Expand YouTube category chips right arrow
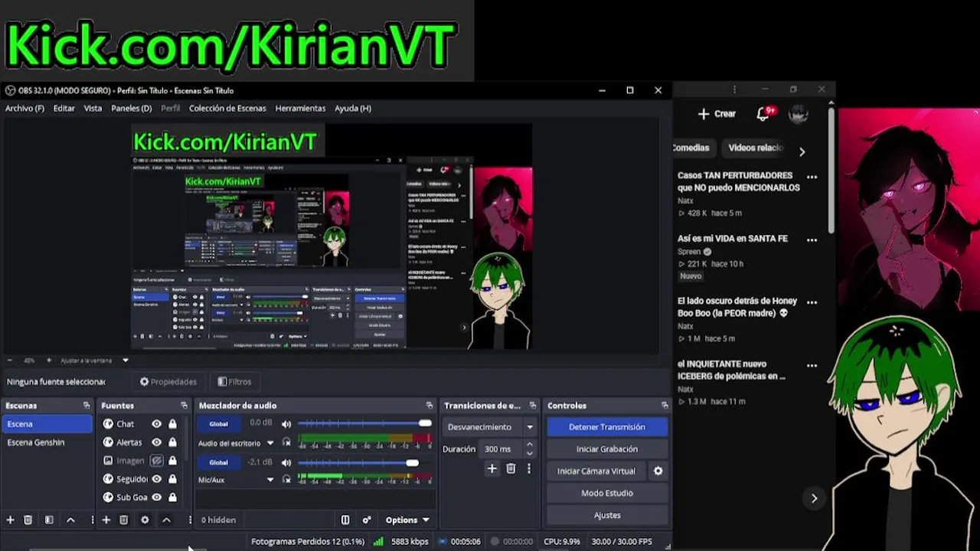Image resolution: width=980 pixels, height=551 pixels. (x=802, y=152)
